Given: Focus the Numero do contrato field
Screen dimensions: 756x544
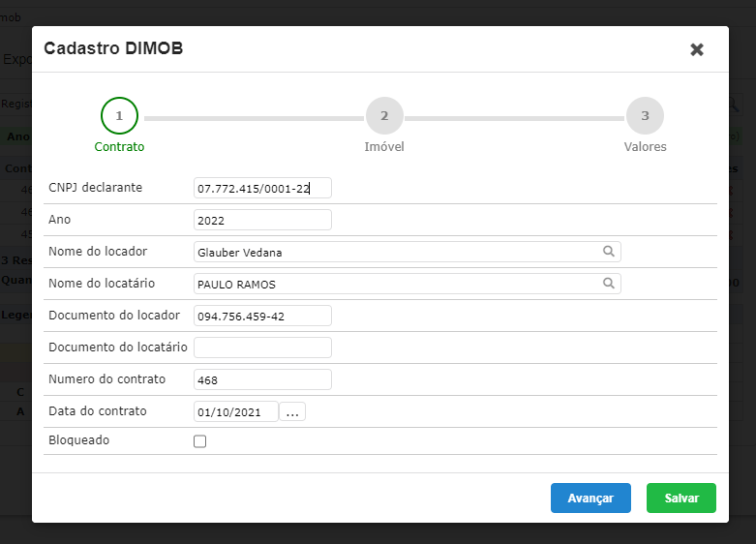Looking at the screenshot, I should (x=262, y=379).
